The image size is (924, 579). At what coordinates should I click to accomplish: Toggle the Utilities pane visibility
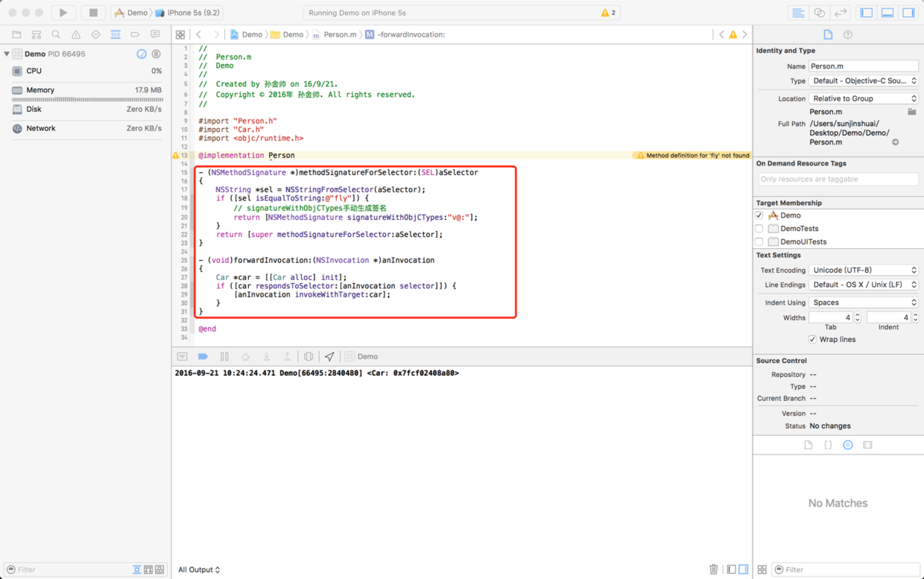click(x=908, y=13)
